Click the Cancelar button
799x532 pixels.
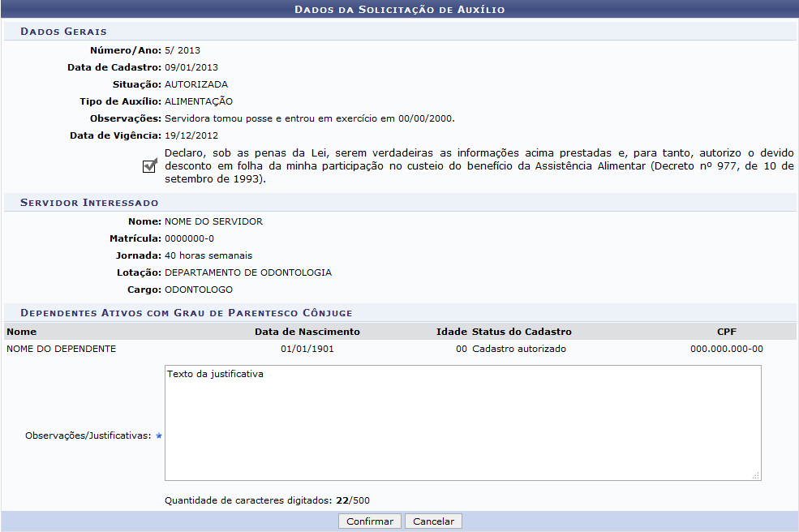point(433,521)
